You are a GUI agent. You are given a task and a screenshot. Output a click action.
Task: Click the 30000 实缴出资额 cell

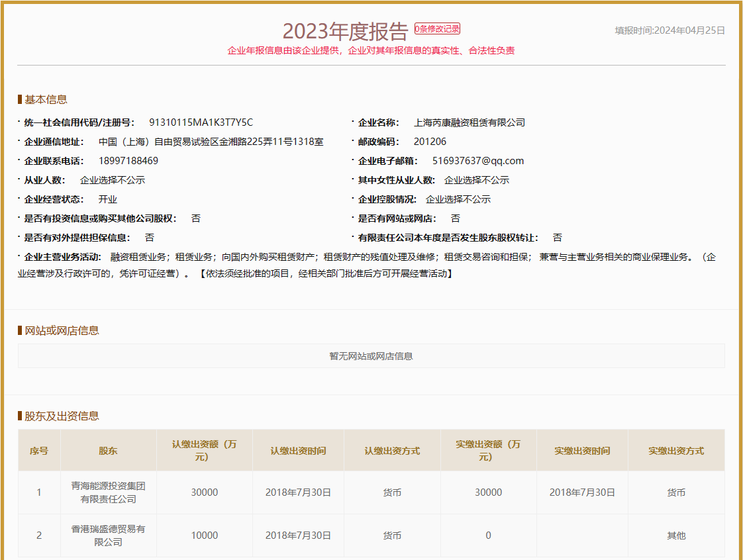[488, 492]
